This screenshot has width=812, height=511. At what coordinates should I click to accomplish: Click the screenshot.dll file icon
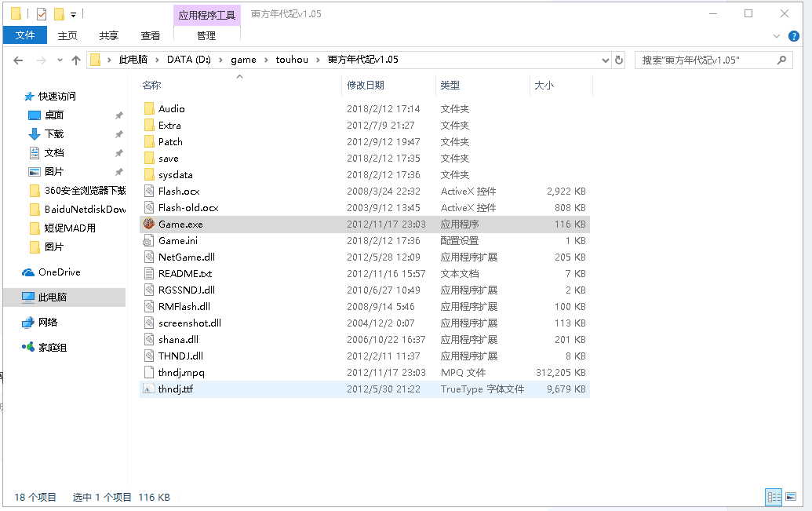pos(149,323)
